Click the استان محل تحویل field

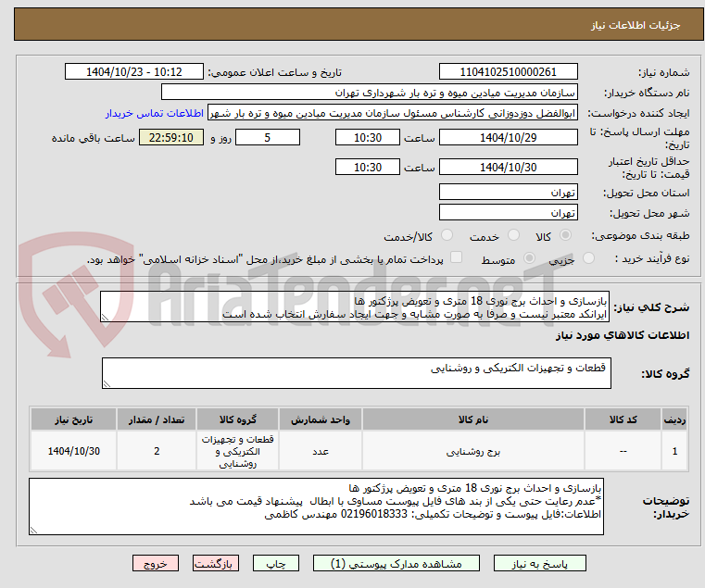click(508, 192)
